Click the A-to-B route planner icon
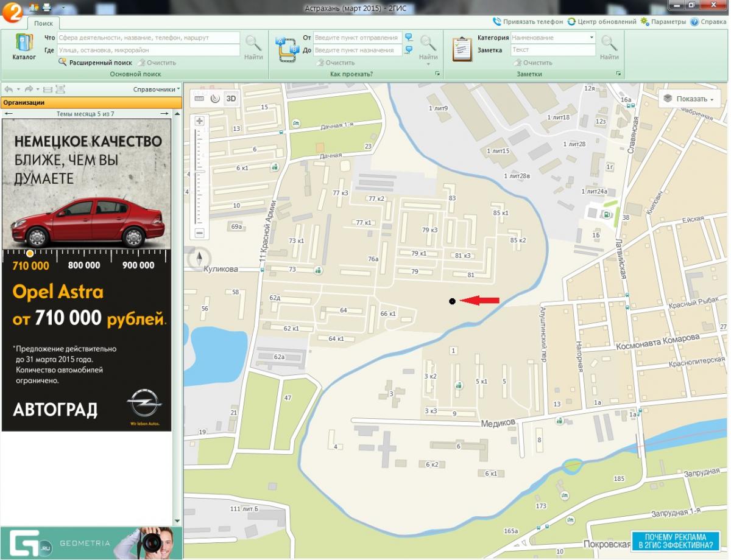731x560 pixels. [287, 49]
